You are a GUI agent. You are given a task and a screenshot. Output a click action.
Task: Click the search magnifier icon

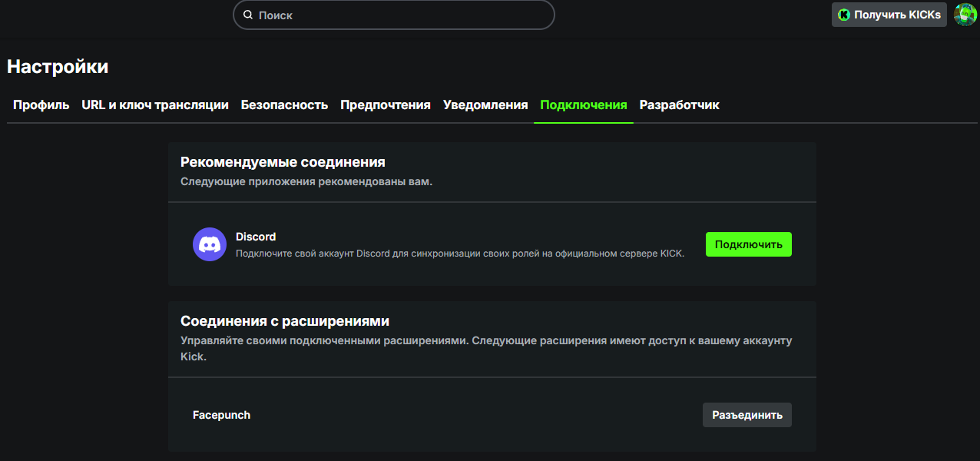(x=248, y=15)
